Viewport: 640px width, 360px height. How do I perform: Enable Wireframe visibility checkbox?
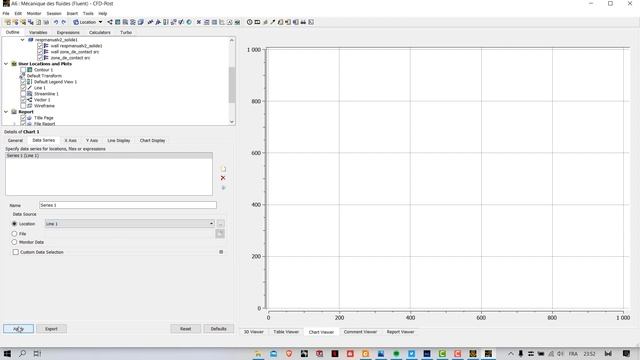click(x=23, y=106)
